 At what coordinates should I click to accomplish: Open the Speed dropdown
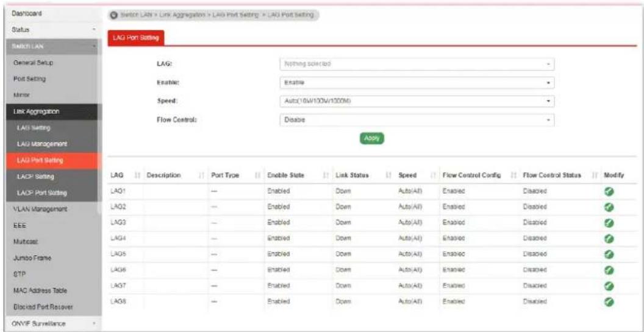click(417, 101)
